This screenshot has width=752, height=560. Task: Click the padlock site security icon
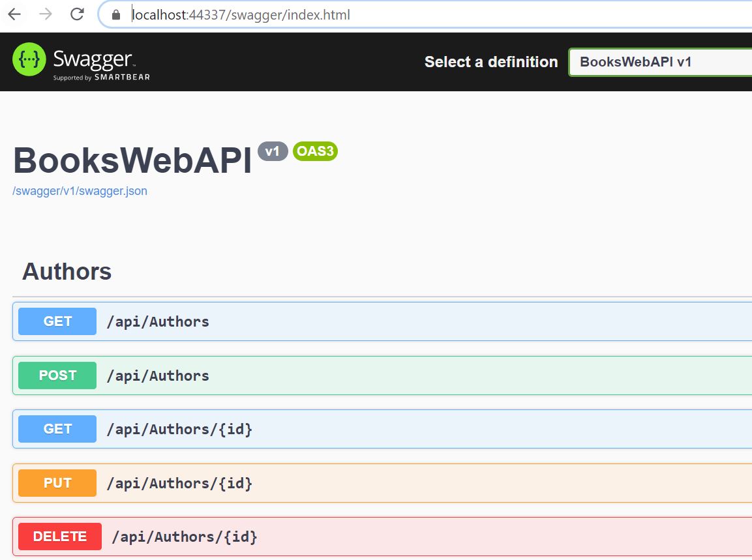[116, 15]
